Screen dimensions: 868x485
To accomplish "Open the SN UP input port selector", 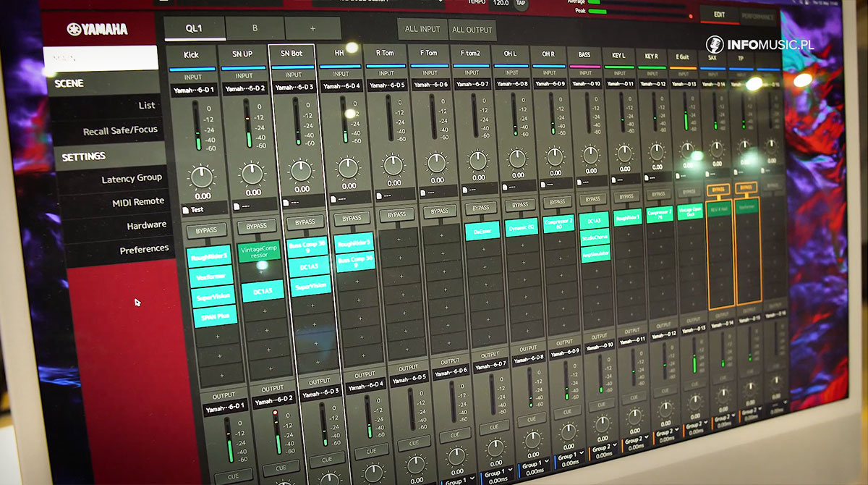I will tap(244, 89).
